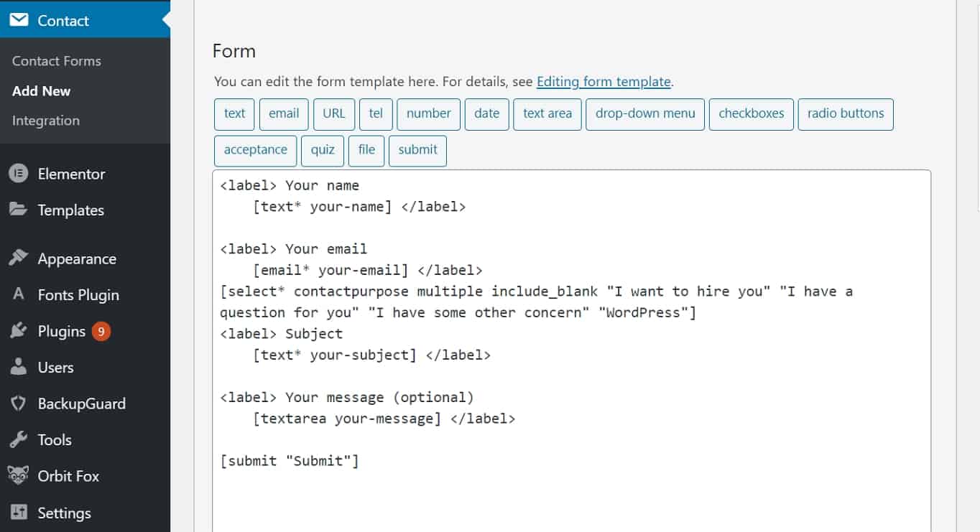Screen dimensions: 980x532
Task: Insert a file form tag
Action: [x=366, y=151]
